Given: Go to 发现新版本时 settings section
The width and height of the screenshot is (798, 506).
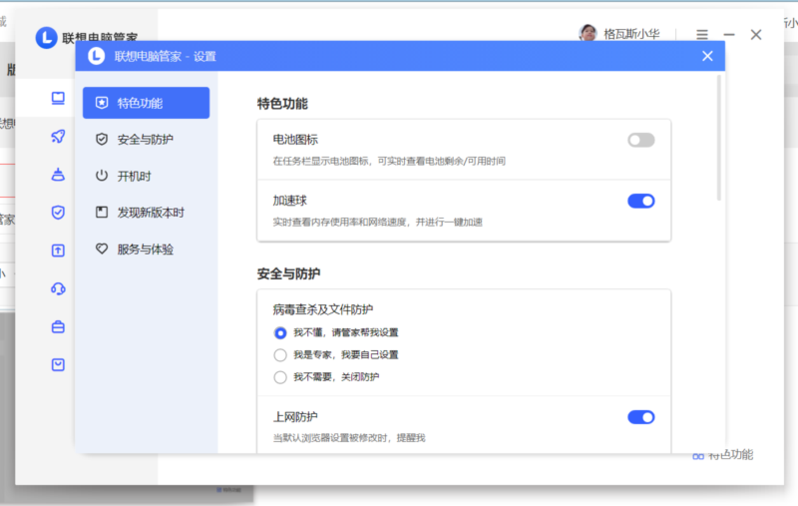Looking at the screenshot, I should (150, 212).
